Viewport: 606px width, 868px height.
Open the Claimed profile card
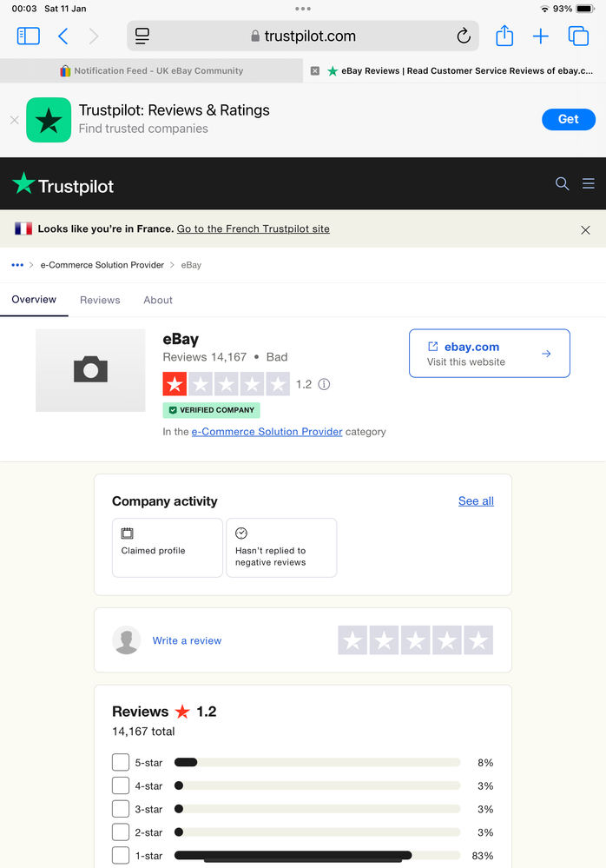[x=168, y=548]
